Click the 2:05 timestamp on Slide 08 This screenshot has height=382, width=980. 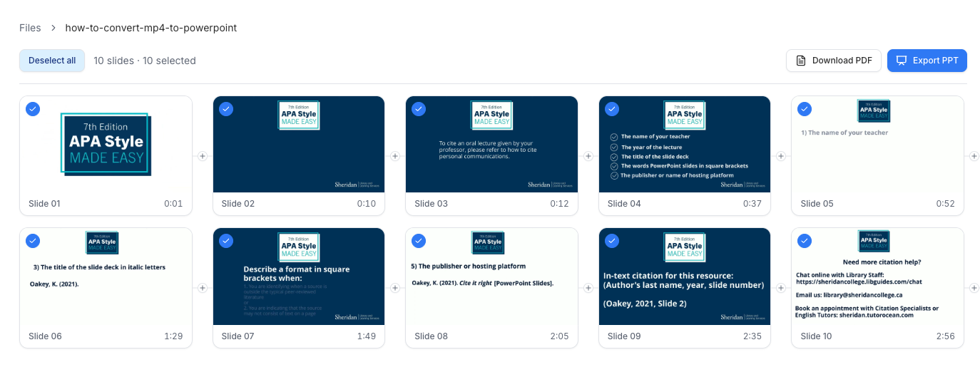[559, 336]
